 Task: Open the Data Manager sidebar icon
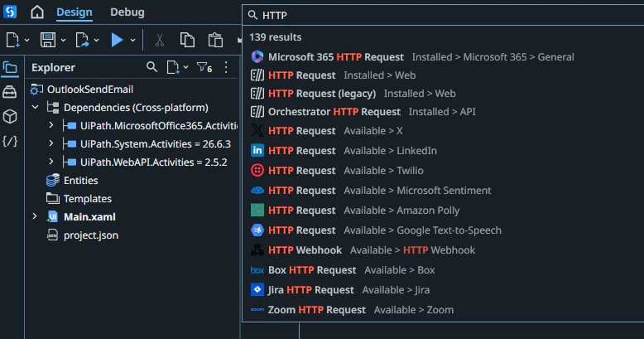tap(10, 92)
